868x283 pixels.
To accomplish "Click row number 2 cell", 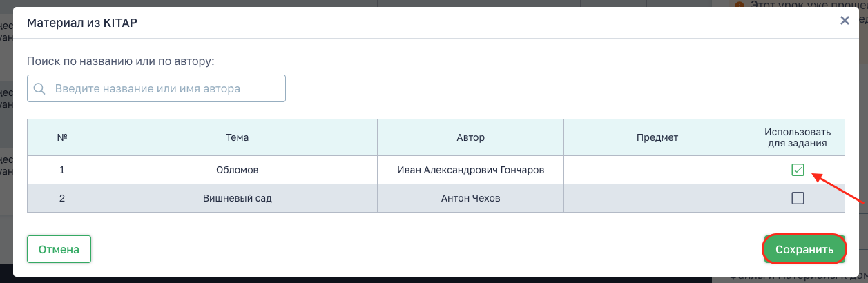I will pyautogui.click(x=62, y=199).
